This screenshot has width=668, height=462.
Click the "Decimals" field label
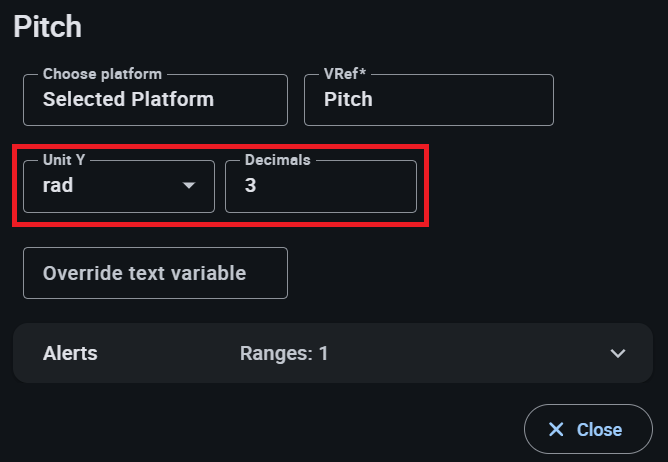[276, 160]
